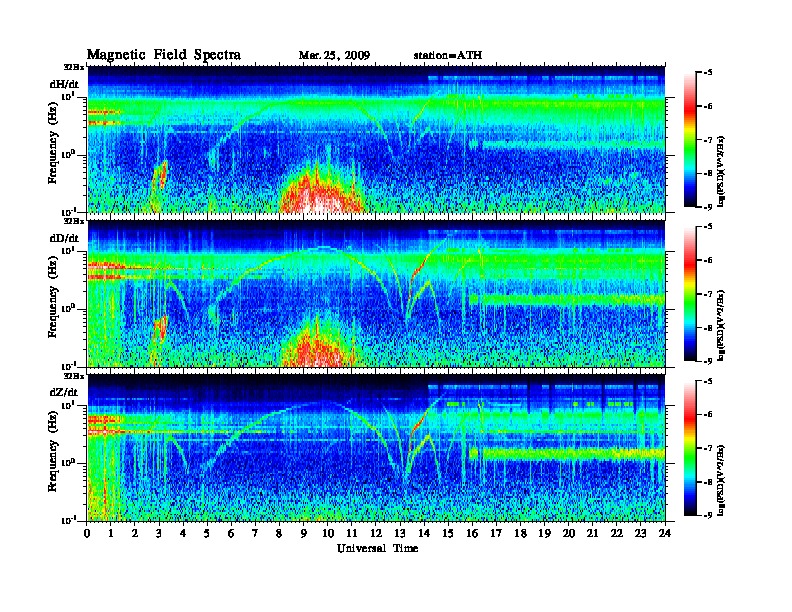Click hour tick label "16" on time axis
This screenshot has height=612, width=792.
472,534
